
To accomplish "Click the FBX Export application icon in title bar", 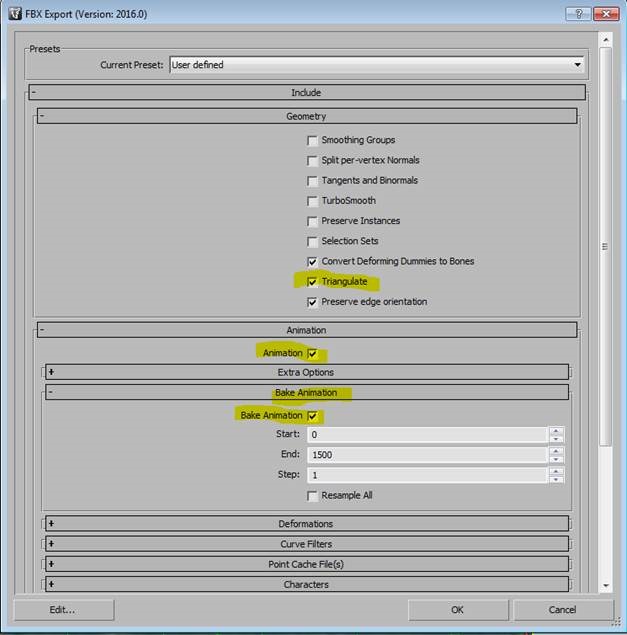I will (x=15, y=14).
